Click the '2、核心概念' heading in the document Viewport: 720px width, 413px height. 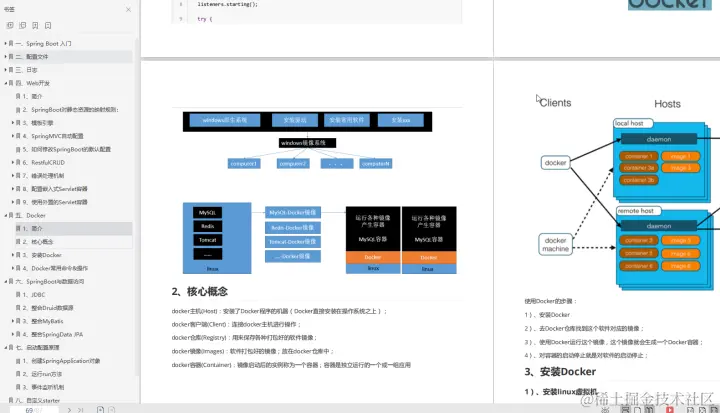(200, 291)
